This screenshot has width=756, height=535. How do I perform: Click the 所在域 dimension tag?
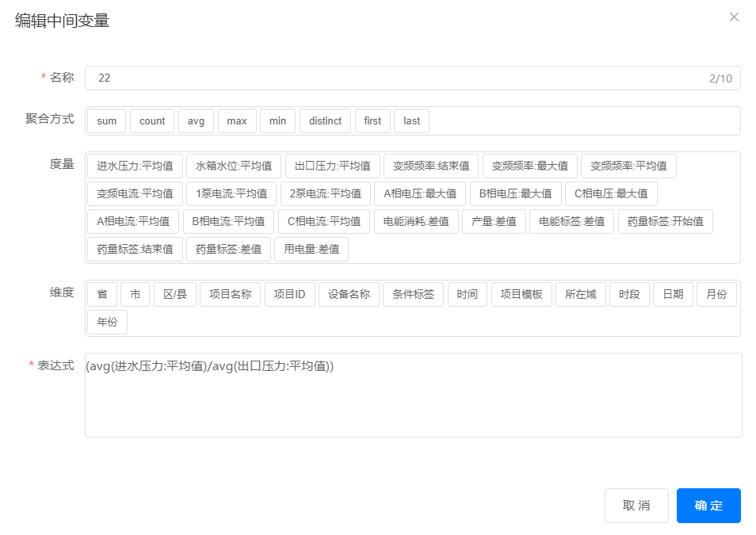(581, 294)
